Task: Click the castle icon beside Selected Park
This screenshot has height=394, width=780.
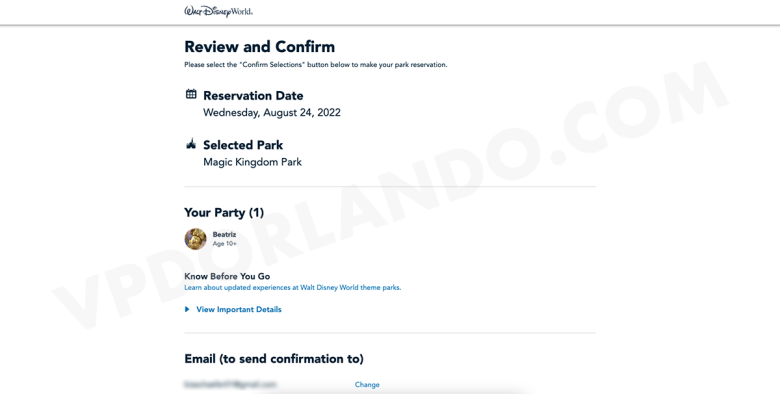Action: pos(191,144)
